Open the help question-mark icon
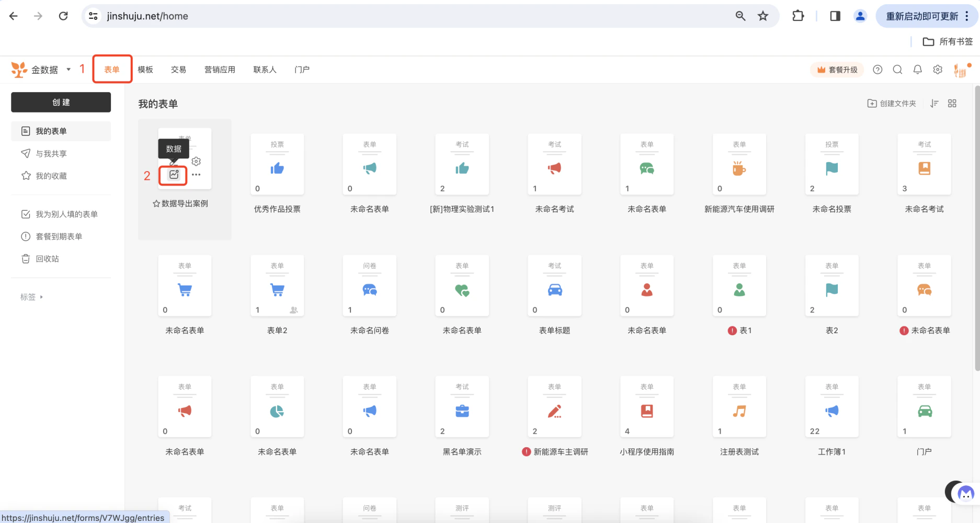 [878, 70]
